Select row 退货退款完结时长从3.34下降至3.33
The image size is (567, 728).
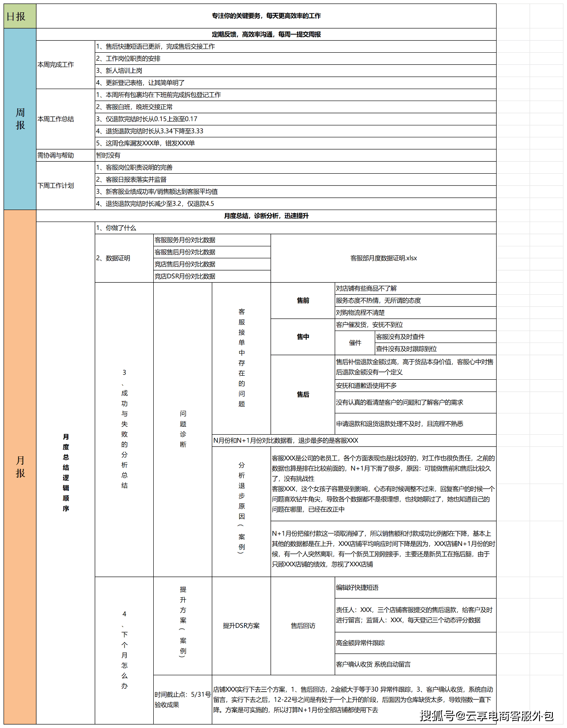coord(295,131)
